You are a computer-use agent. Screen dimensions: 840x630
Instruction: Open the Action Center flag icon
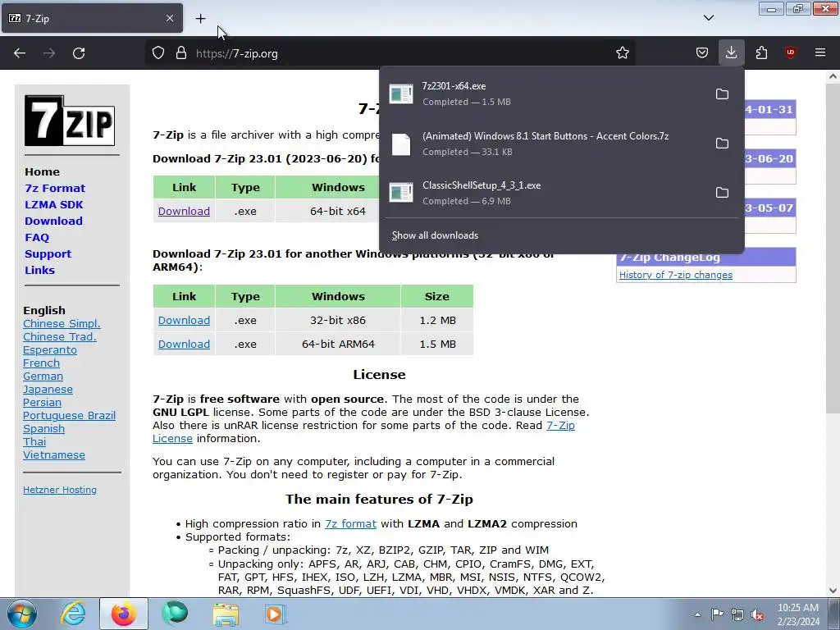pos(717,614)
